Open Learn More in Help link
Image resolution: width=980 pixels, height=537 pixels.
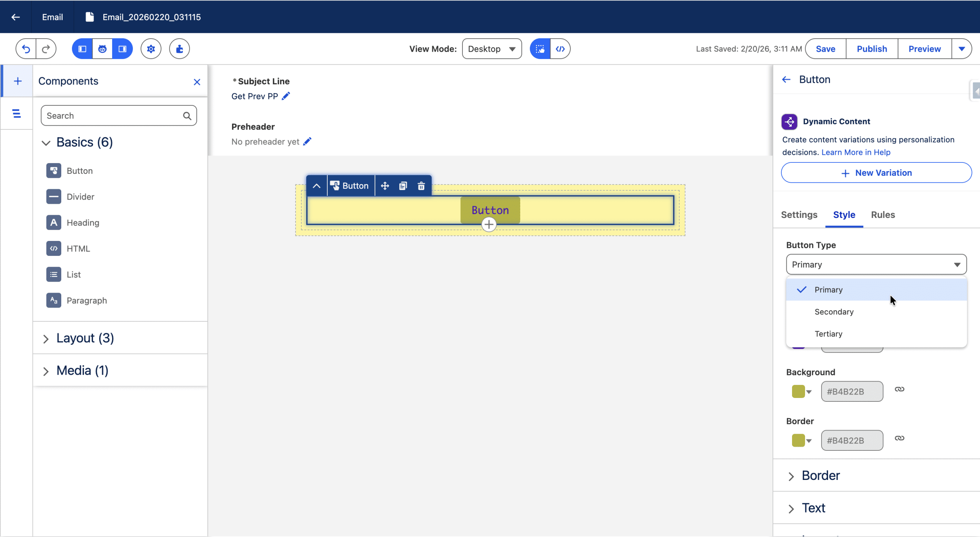[x=856, y=152]
